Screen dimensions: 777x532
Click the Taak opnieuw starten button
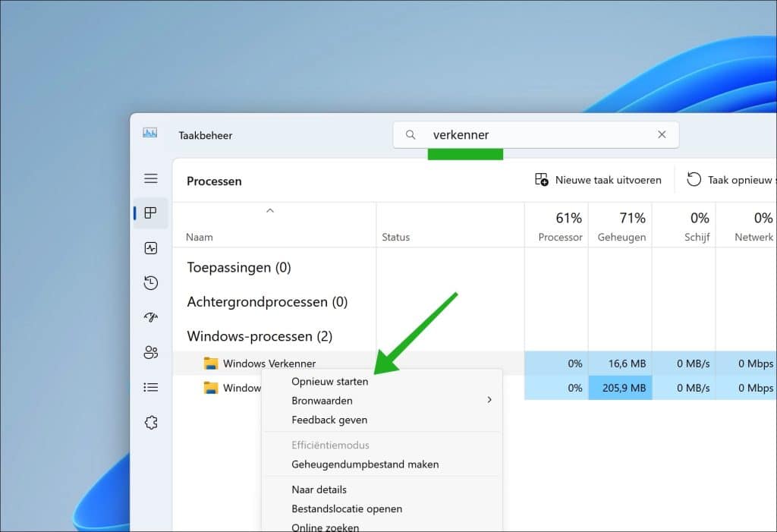click(x=731, y=180)
